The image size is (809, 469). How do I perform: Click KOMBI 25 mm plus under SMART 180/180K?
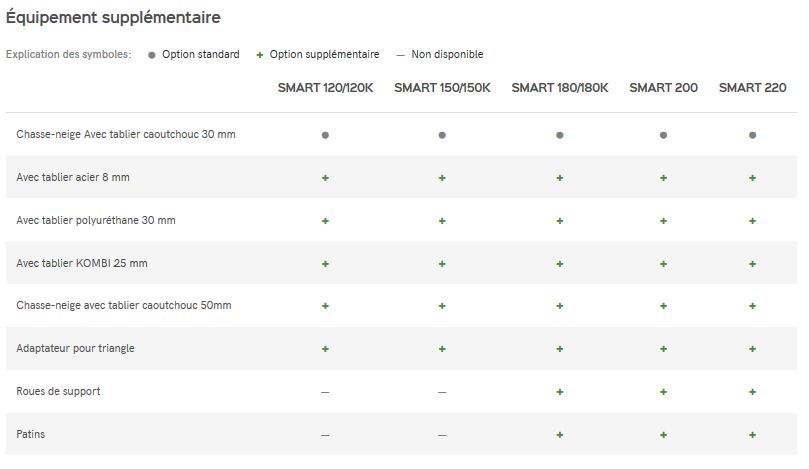pyautogui.click(x=560, y=263)
